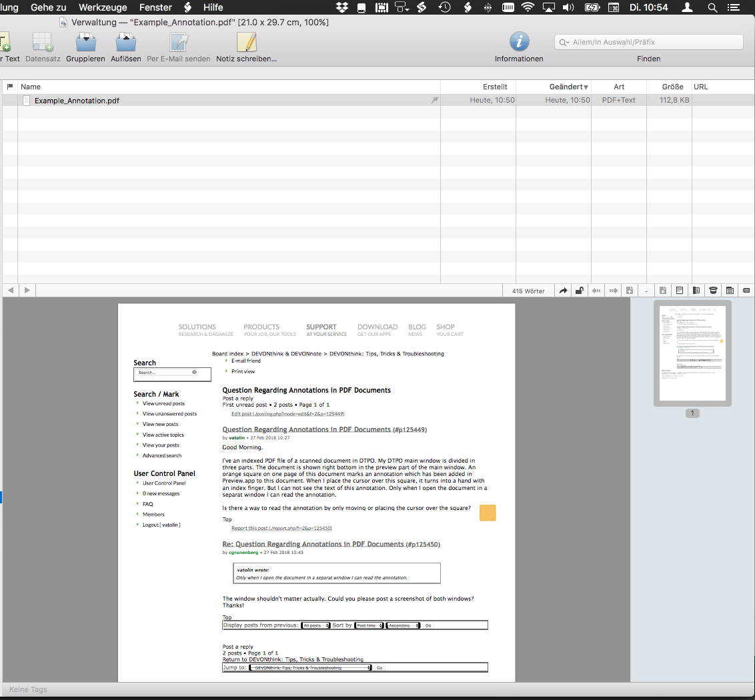Screen dimensions: 755x700
Task: Sort the list by the Name column
Action: click(x=229, y=87)
